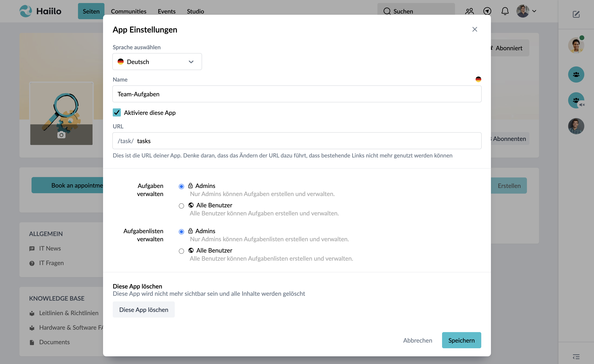Screen dimensions: 594x364
Task: Click the question mark icon beside IT Fragen
Action: (x=32, y=263)
